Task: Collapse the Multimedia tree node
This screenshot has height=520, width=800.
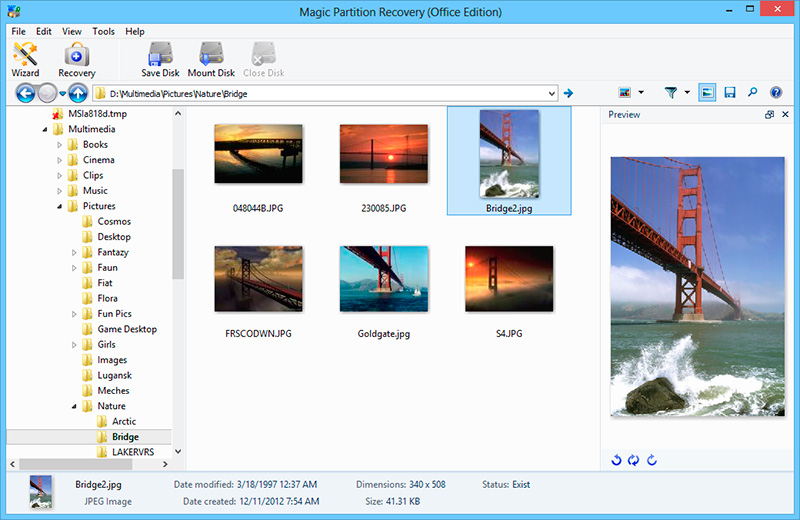Action: pos(45,130)
